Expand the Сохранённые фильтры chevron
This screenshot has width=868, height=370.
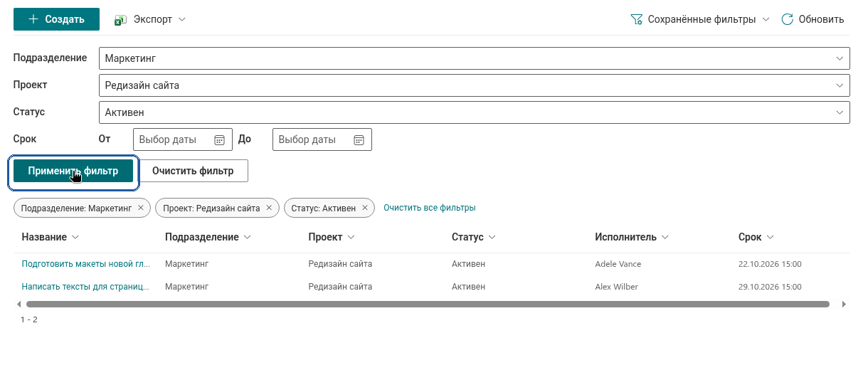click(766, 20)
